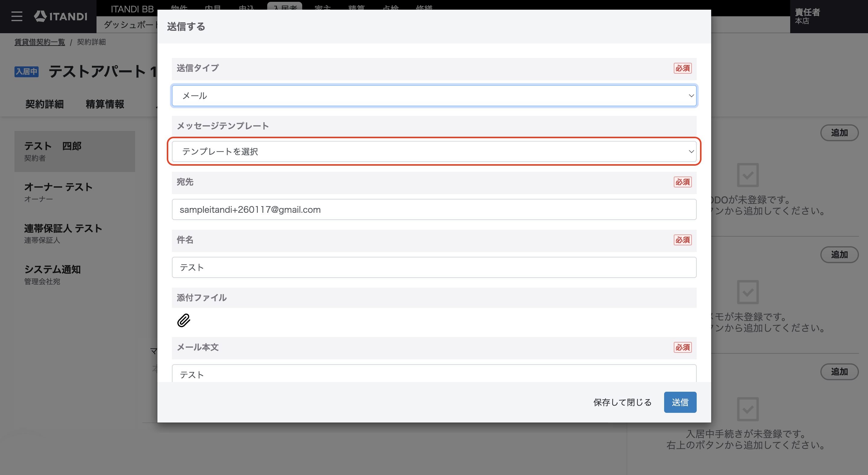Click the メッセージテンプレート label
The width and height of the screenshot is (868, 475).
click(x=223, y=126)
